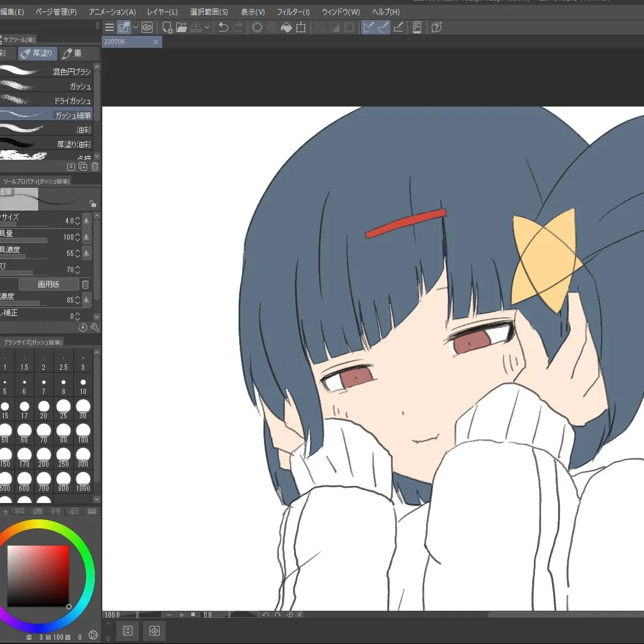
Task: Toggle the brush stroke preview lock icon
Action: (92, 204)
